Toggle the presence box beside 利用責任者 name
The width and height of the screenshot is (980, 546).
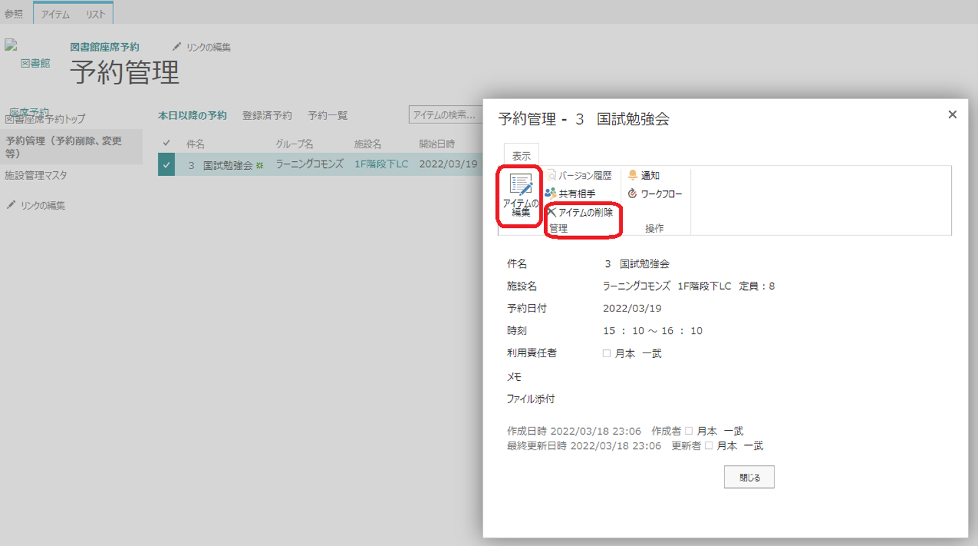[607, 353]
